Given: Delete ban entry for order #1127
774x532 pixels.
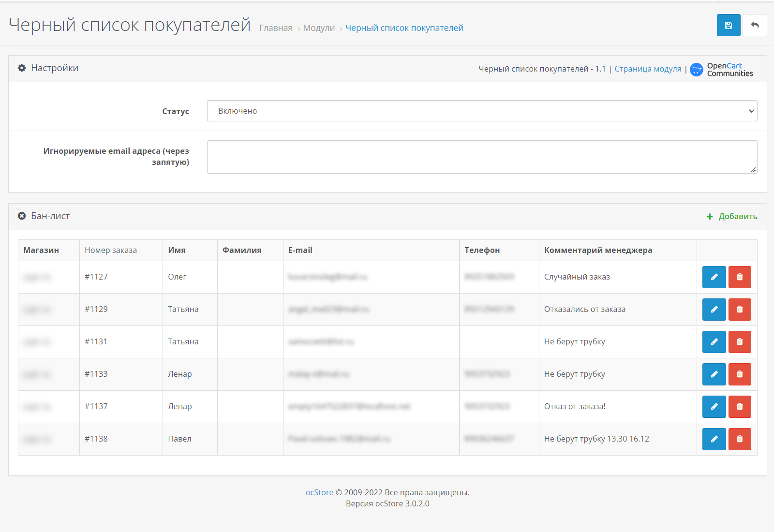Looking at the screenshot, I should point(740,277).
